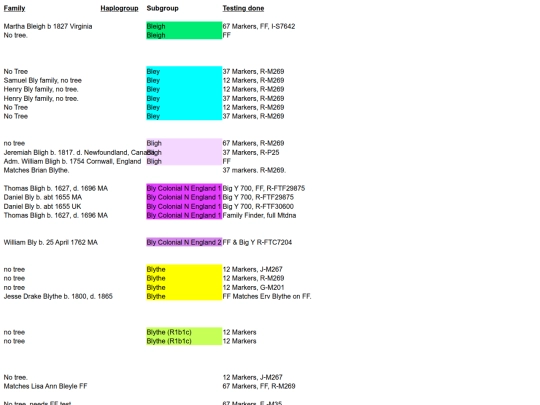
Task: Click 'Jesse Drake Blythe b. 1800, d. 1865'
Action: (58, 297)
